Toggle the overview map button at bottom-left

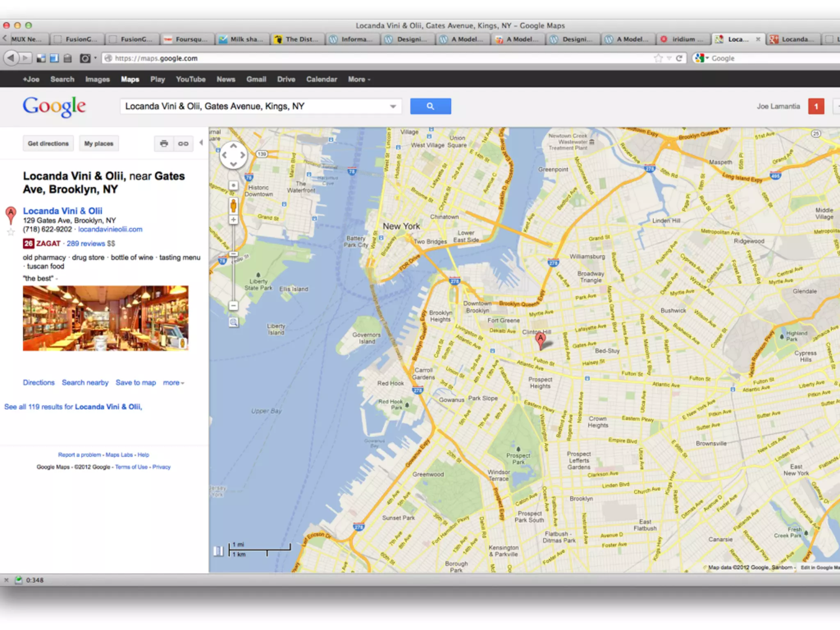pyautogui.click(x=218, y=551)
